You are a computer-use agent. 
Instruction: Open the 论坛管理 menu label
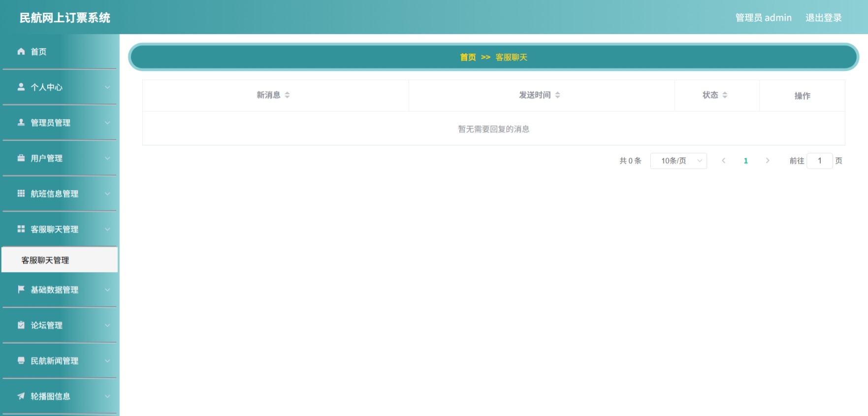(47, 325)
